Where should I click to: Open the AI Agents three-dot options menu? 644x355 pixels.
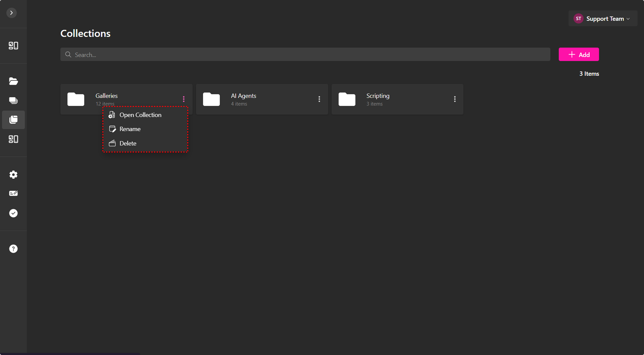[x=319, y=99]
